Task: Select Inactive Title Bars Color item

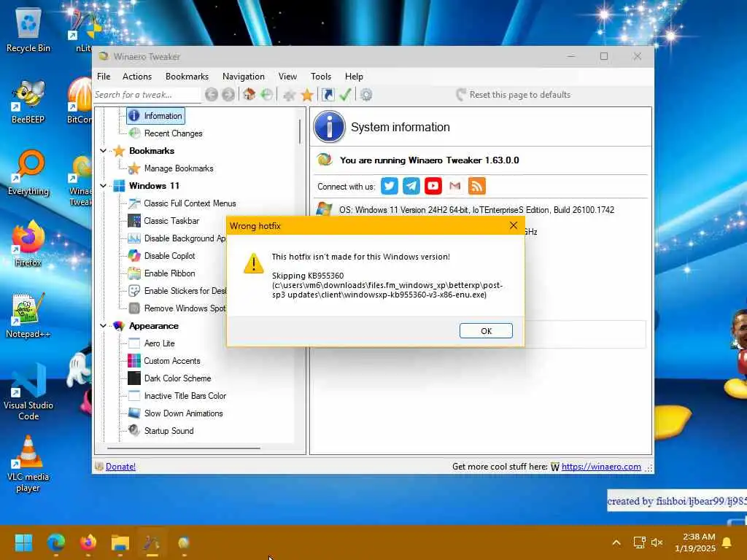Action: click(177, 396)
